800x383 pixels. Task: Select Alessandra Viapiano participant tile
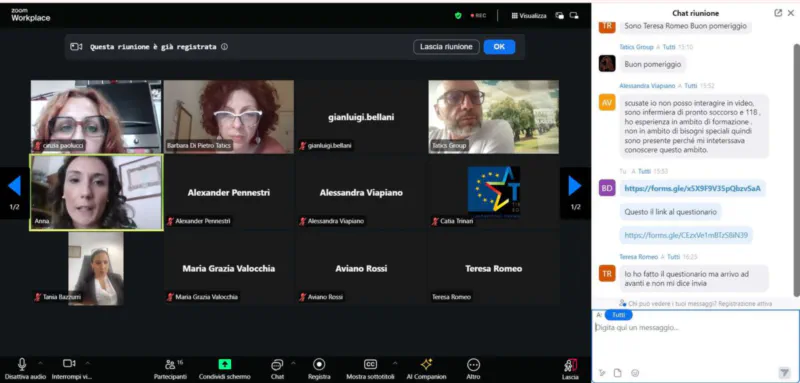tap(361, 192)
